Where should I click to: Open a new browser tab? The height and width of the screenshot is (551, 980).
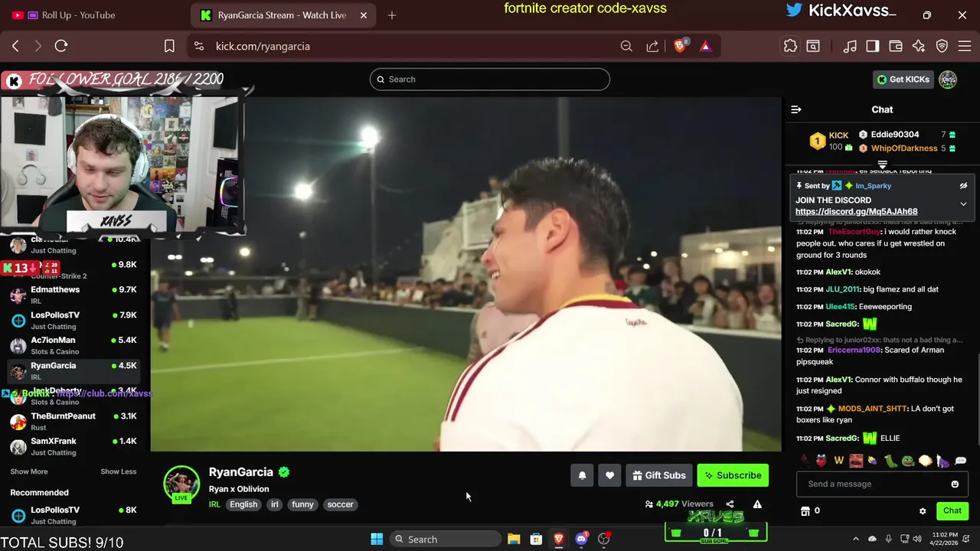[x=392, y=15]
